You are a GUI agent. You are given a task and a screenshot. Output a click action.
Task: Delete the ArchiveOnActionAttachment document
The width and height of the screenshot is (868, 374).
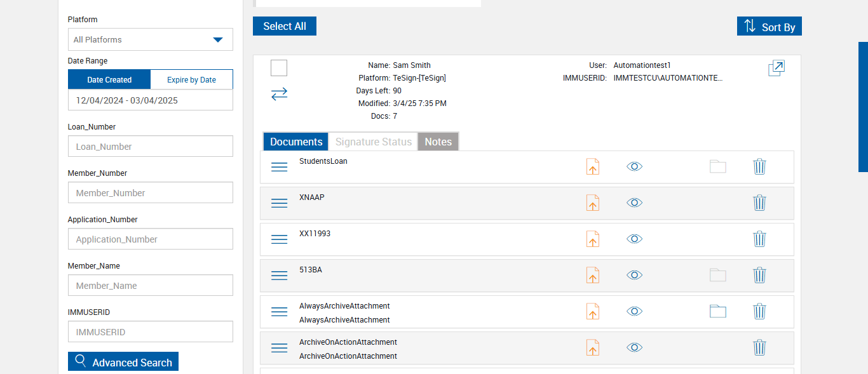tap(759, 347)
